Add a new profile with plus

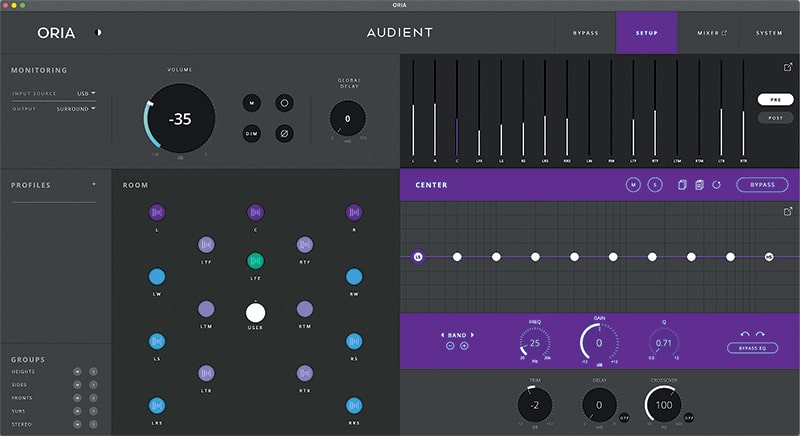click(x=94, y=184)
